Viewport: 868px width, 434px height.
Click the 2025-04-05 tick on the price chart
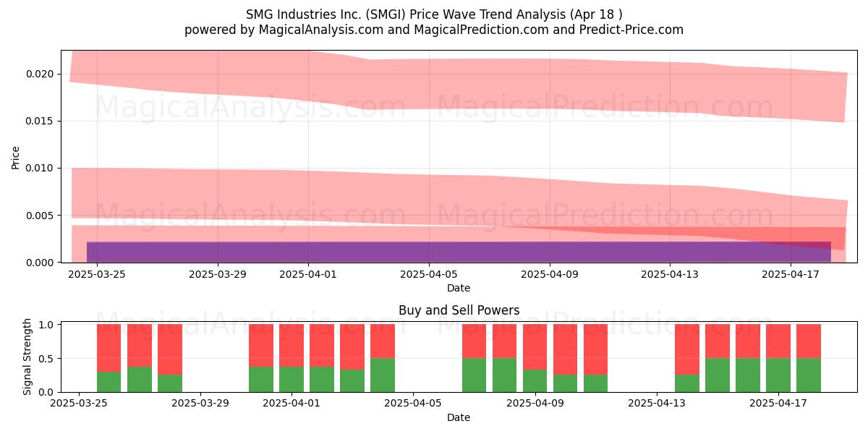429,274
